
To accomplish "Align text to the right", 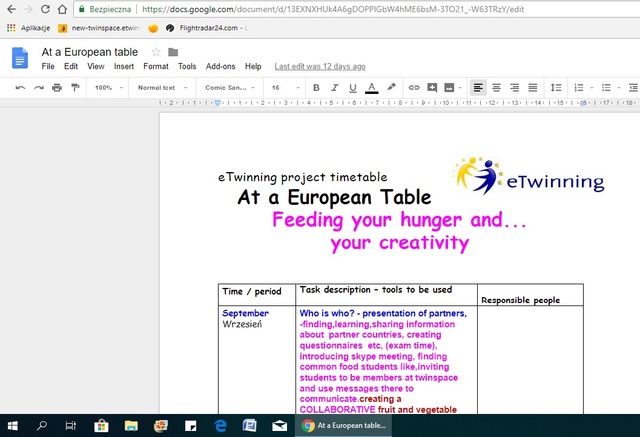I will (515, 87).
